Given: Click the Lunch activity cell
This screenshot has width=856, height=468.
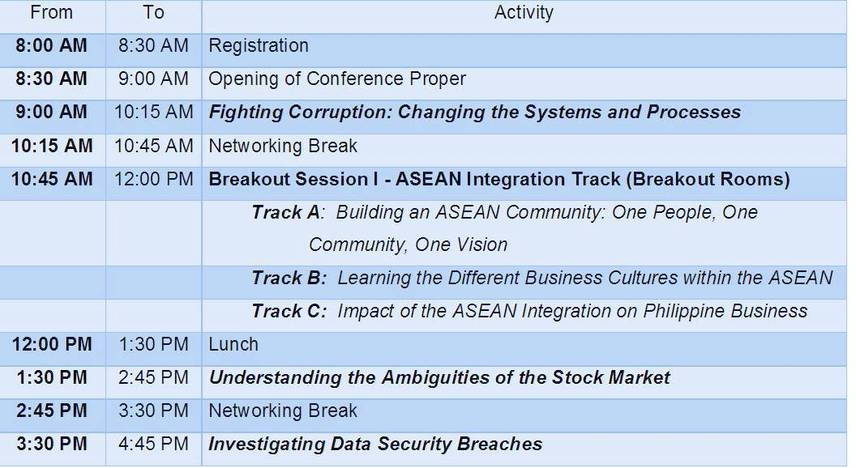Looking at the screenshot, I should click(x=233, y=345).
